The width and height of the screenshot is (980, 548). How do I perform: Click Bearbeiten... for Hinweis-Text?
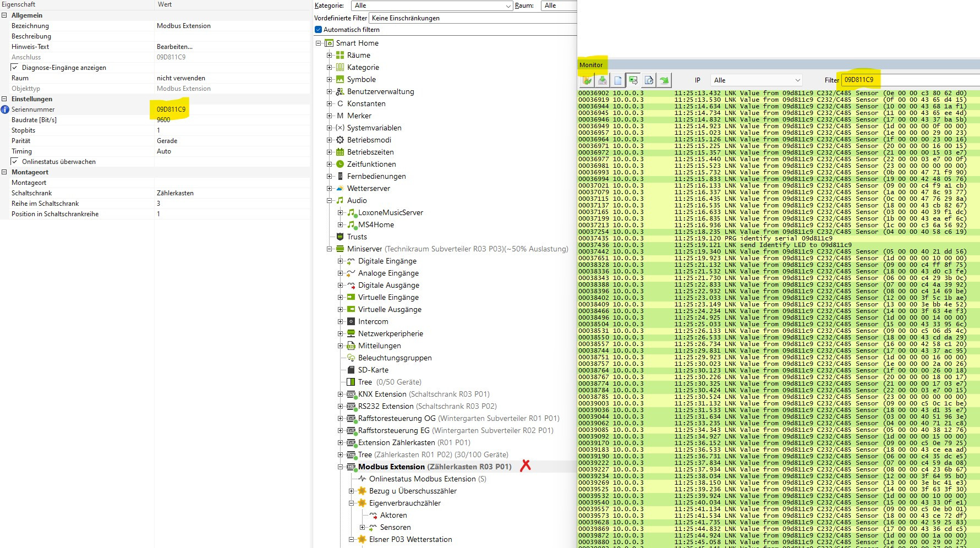(174, 47)
